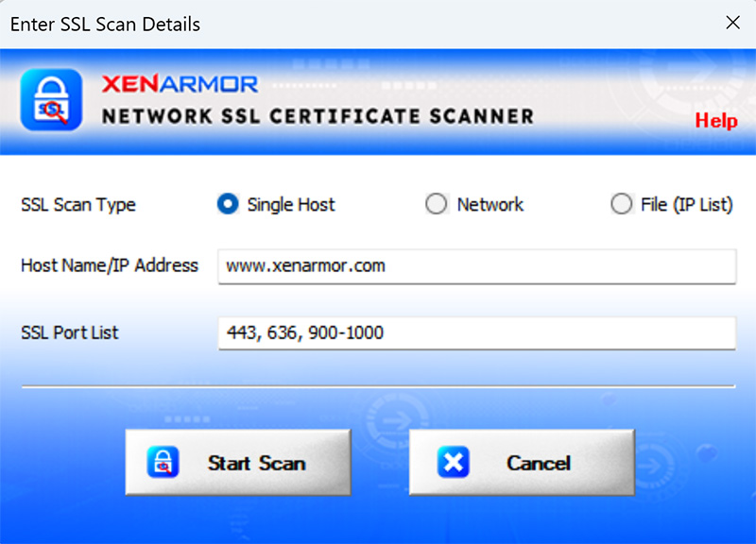Image resolution: width=756 pixels, height=544 pixels.
Task: Select the Single Host radio button
Action: click(x=228, y=204)
